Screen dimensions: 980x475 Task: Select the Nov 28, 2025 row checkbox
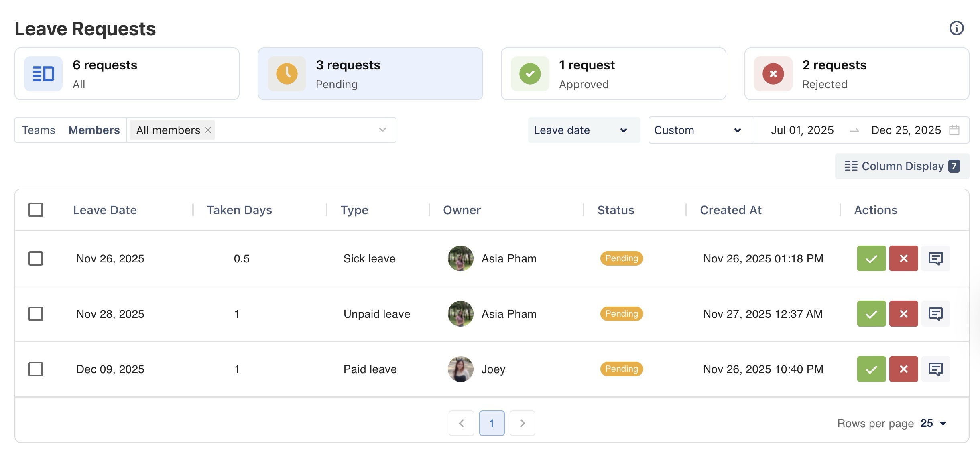click(36, 314)
